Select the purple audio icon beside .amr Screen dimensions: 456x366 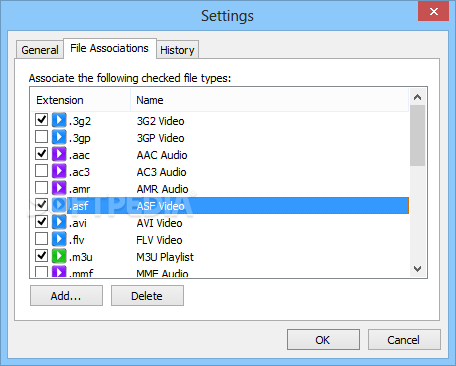pos(59,188)
